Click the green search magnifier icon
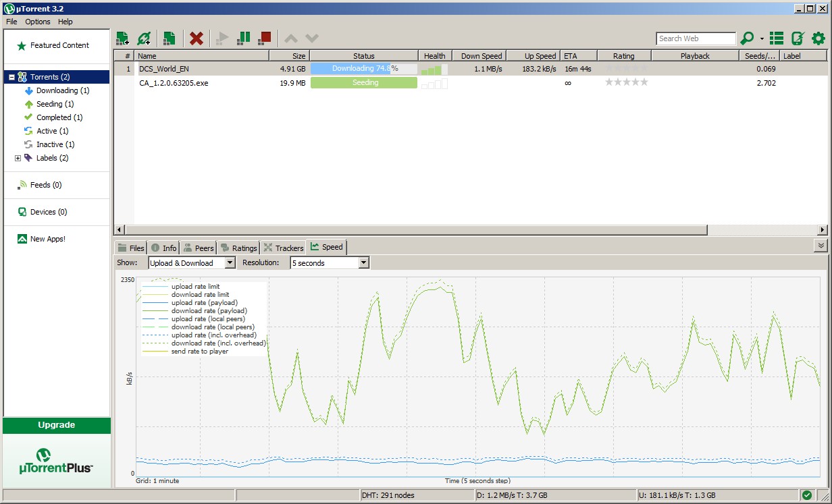832x504 pixels. (x=747, y=38)
